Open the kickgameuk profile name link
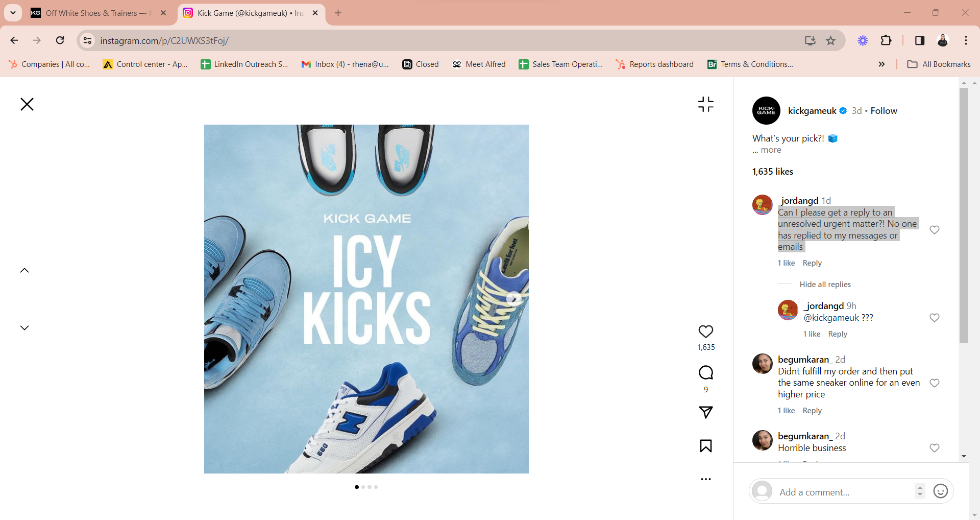 [812, 111]
